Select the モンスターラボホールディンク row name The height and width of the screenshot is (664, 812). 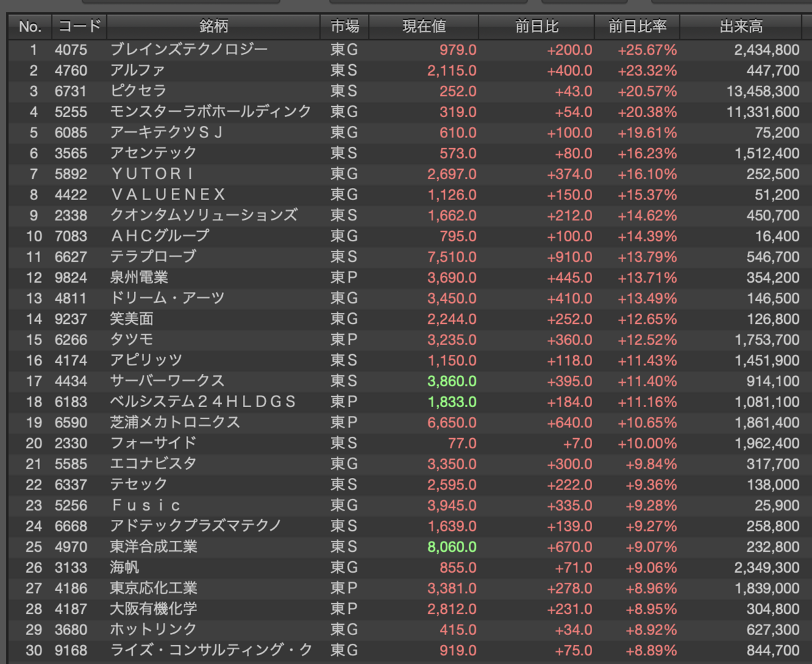coord(210,112)
